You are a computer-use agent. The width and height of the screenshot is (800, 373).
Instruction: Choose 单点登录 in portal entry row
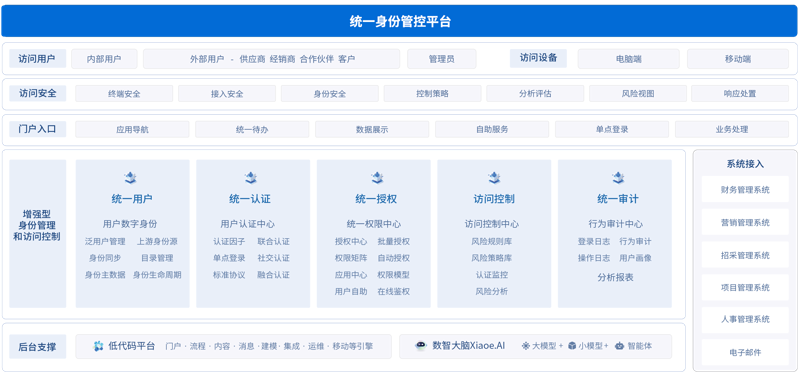[612, 129]
